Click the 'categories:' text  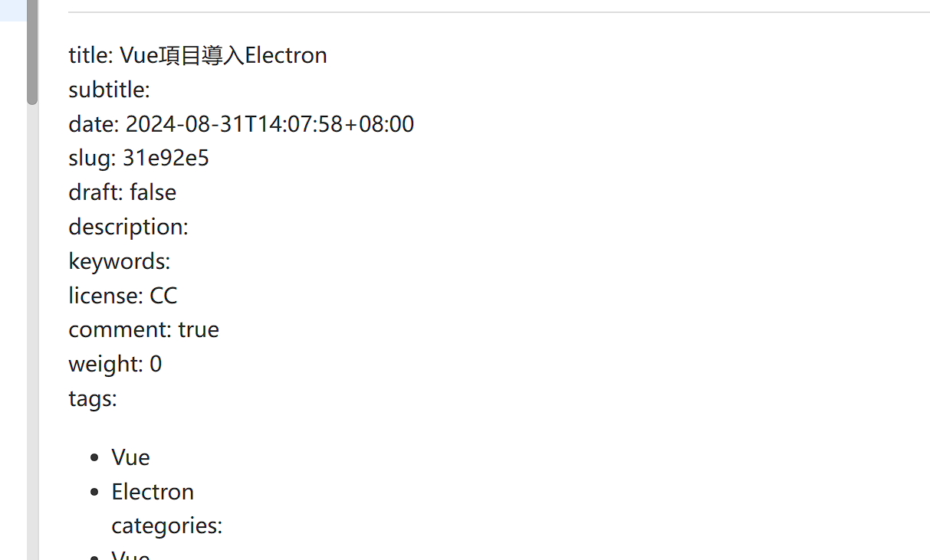click(166, 526)
